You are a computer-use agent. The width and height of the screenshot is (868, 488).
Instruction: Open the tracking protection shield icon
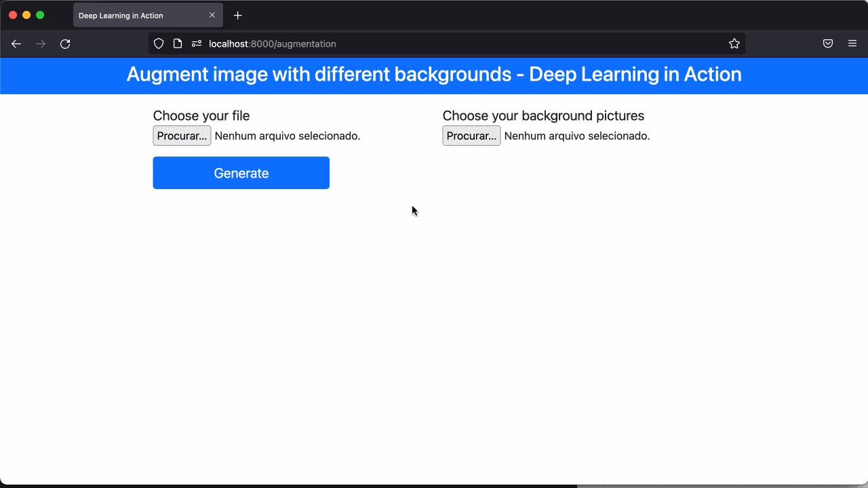point(159,43)
